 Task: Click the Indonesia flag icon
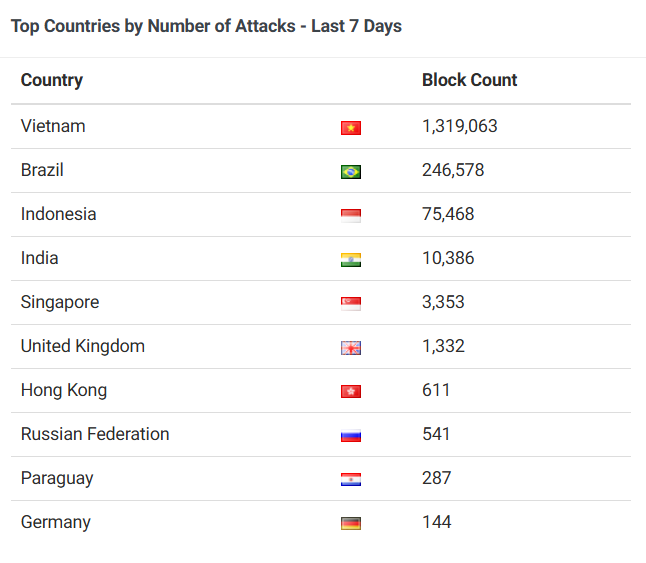pos(350,216)
